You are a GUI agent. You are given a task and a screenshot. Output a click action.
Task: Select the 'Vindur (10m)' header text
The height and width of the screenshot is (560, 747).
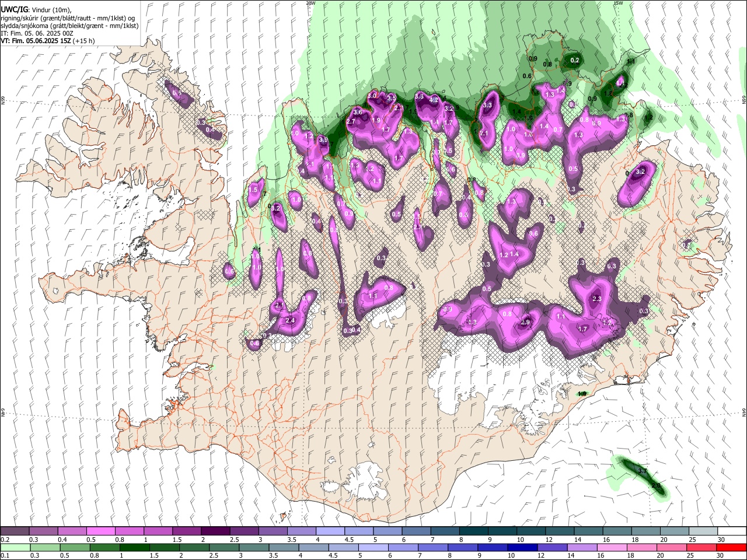(x=50, y=10)
